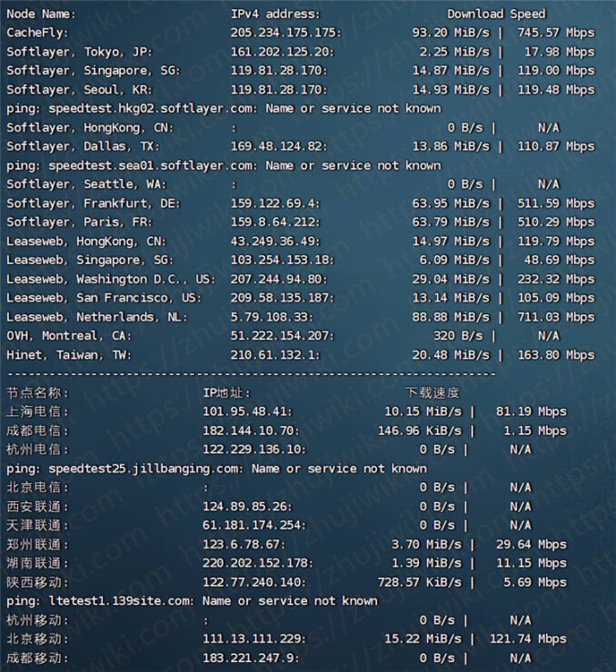Image resolution: width=616 pixels, height=672 pixels.
Task: Select 'Hinet, Taiwan, TW:' row label
Action: (x=69, y=355)
